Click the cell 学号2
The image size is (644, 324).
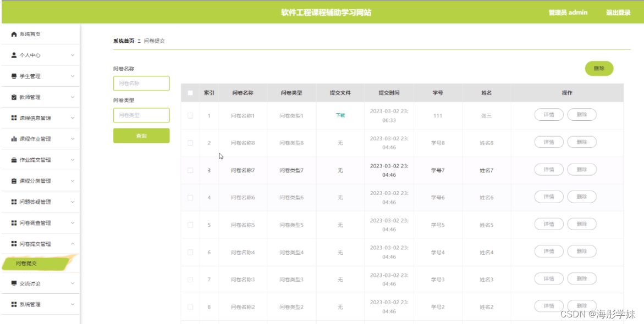[x=438, y=307]
